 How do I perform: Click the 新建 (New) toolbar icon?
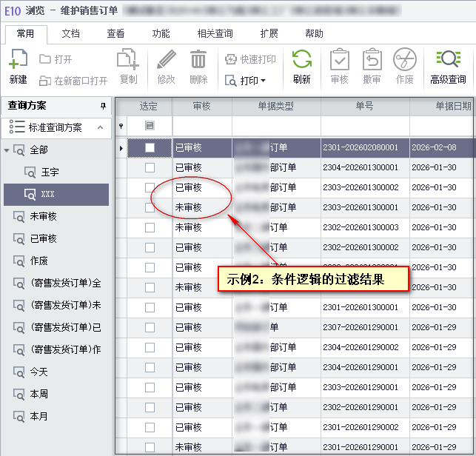[x=19, y=59]
